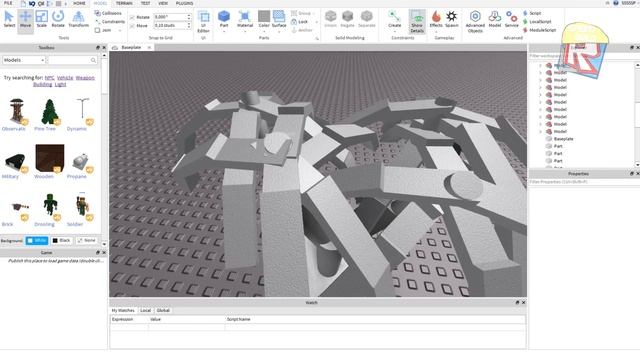The width and height of the screenshot is (640, 360).
Task: Insert a LocalScript
Action: [537, 22]
